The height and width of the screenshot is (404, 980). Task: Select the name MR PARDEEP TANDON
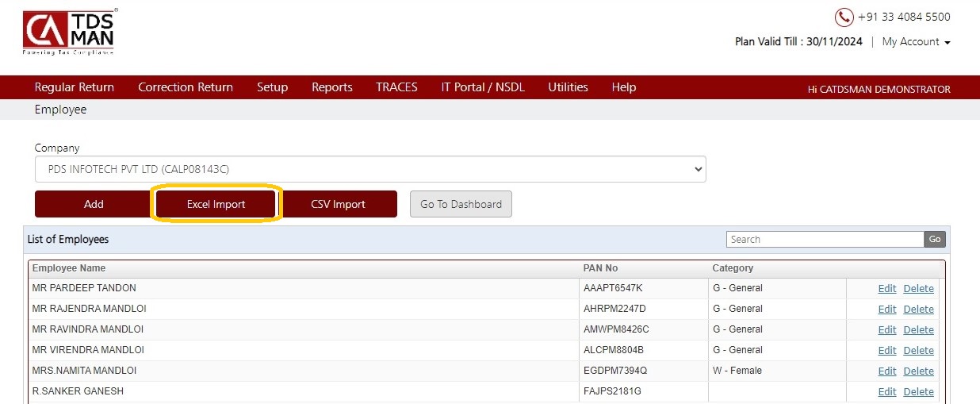84,288
